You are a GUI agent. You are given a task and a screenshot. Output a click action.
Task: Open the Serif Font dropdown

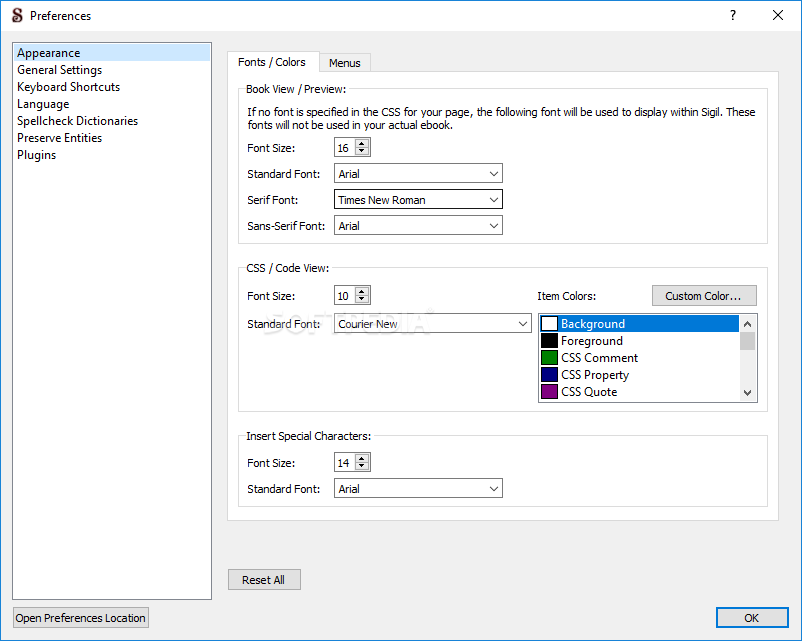[x=418, y=200]
